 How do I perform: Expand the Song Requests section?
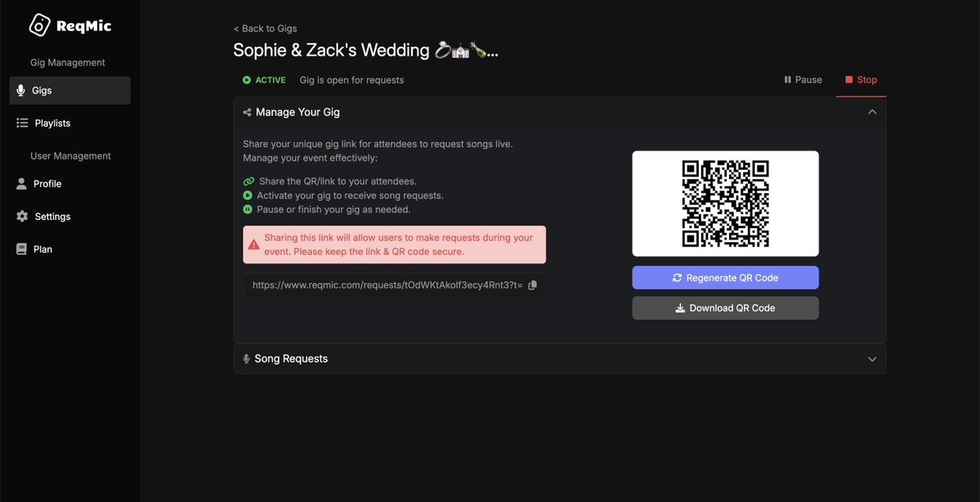click(872, 359)
